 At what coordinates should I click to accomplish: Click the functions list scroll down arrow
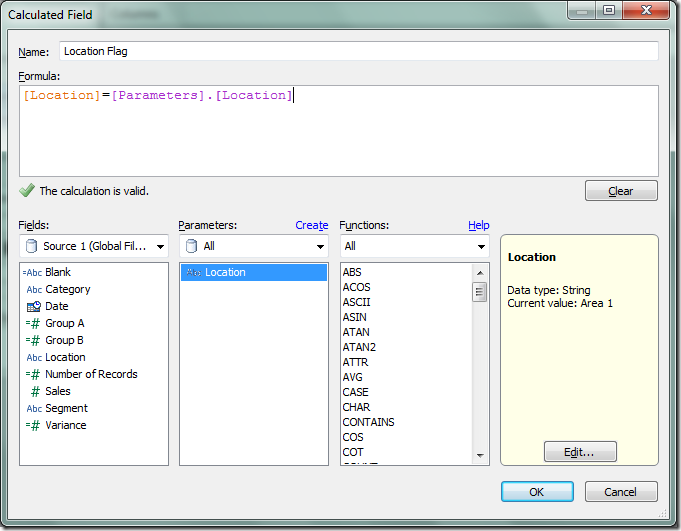480,455
